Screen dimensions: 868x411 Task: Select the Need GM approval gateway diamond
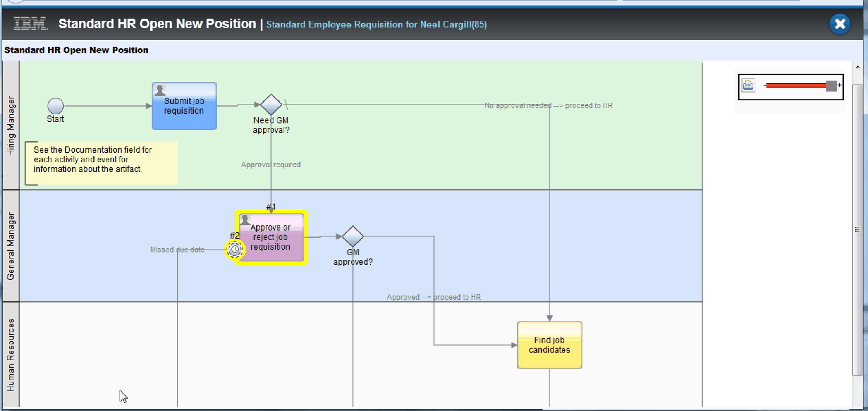271,105
